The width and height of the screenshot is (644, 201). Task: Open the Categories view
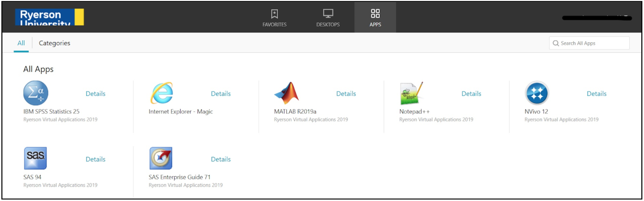[54, 43]
